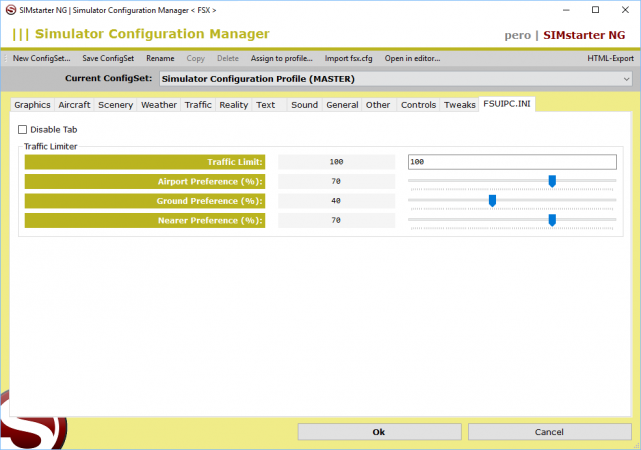The width and height of the screenshot is (641, 450).
Task: Click the Traffic Limit: label
Action: coord(145,162)
